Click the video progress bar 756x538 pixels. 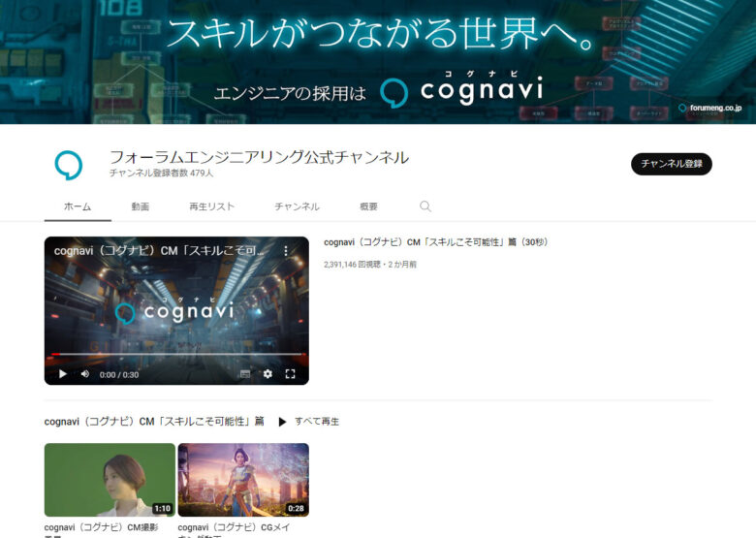176,355
